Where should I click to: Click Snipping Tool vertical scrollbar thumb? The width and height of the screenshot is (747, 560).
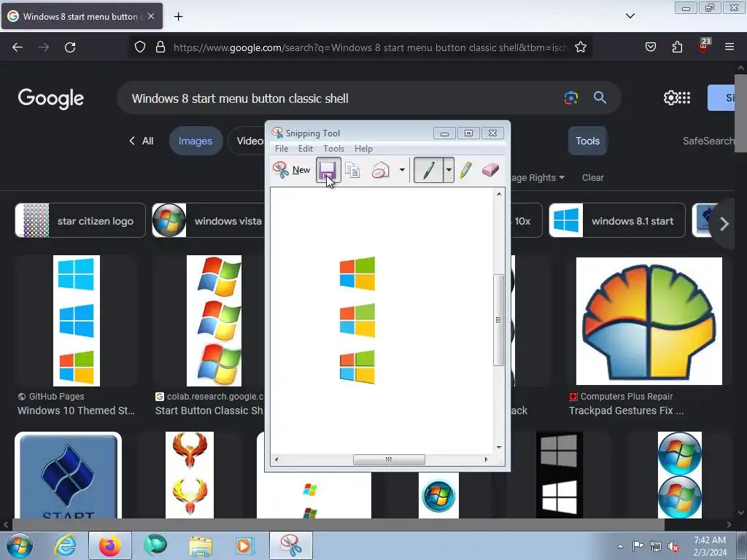(498, 320)
